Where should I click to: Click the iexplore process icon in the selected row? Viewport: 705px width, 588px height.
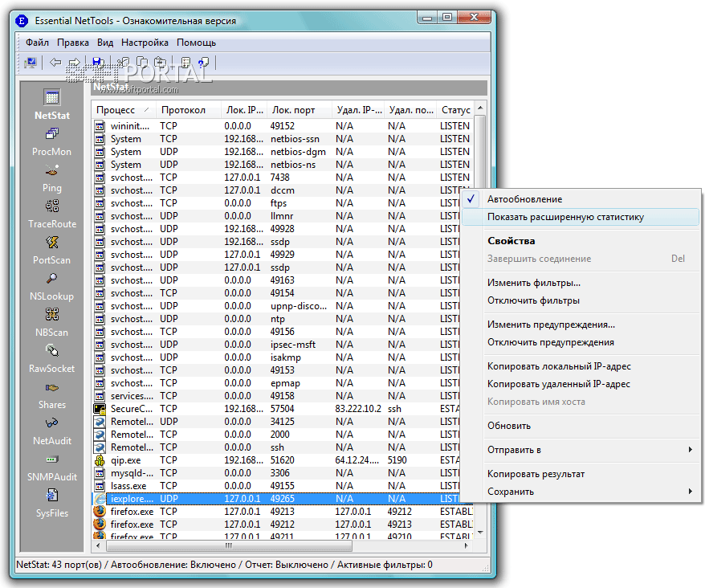pyautogui.click(x=100, y=499)
